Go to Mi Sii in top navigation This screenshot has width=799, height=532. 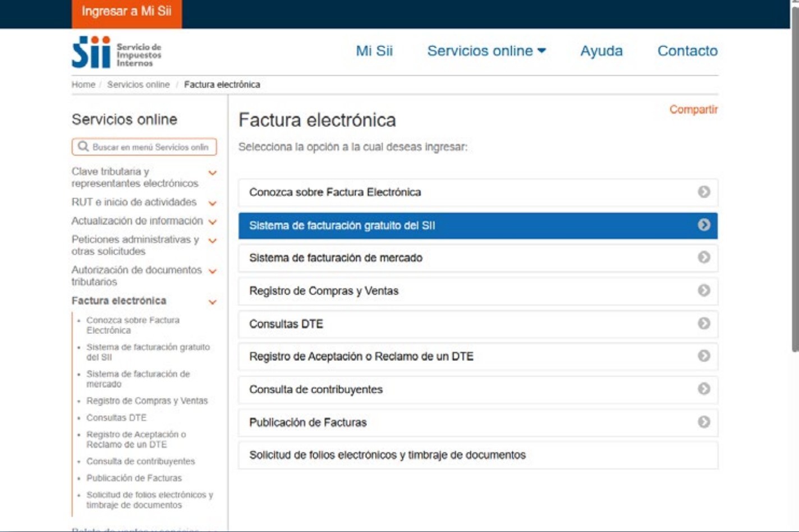coord(374,51)
